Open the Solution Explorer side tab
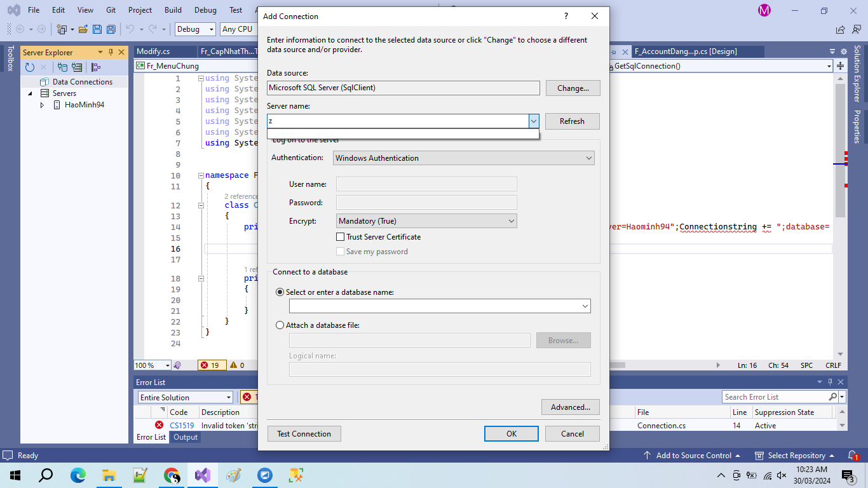The width and height of the screenshot is (868, 488). pyautogui.click(x=857, y=74)
